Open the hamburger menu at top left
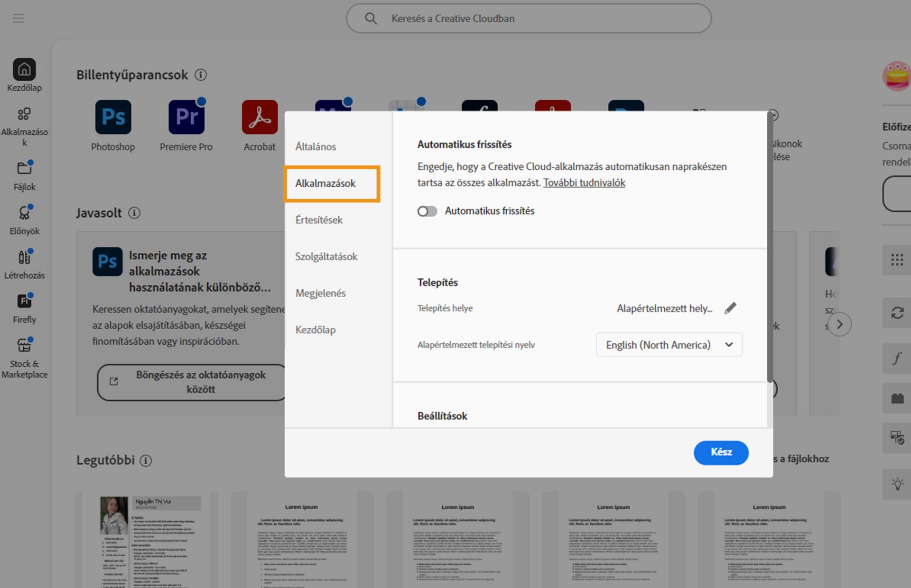The image size is (911, 588). tap(18, 18)
